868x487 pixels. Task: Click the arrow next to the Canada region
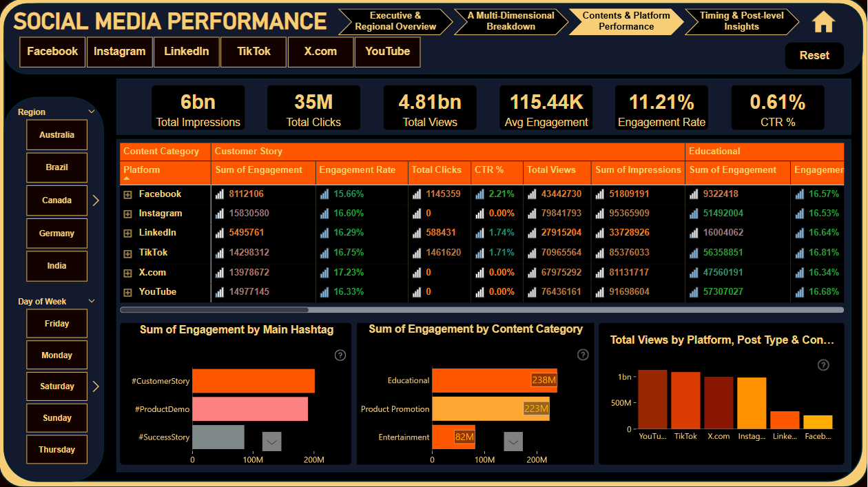96,200
